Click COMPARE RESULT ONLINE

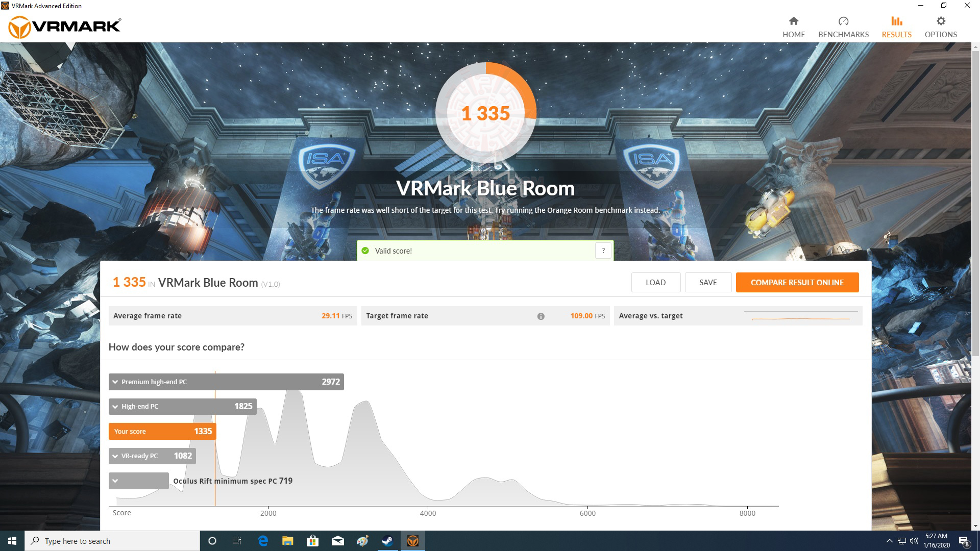[797, 282]
